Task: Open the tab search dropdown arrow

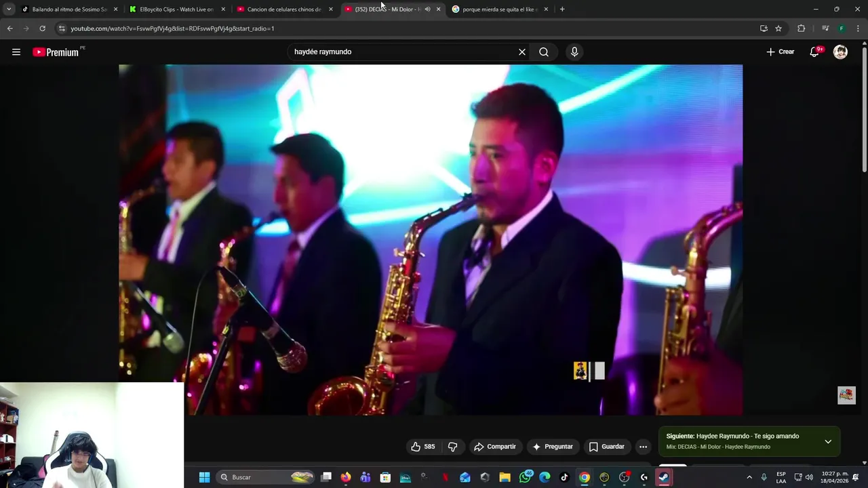Action: click(x=9, y=9)
